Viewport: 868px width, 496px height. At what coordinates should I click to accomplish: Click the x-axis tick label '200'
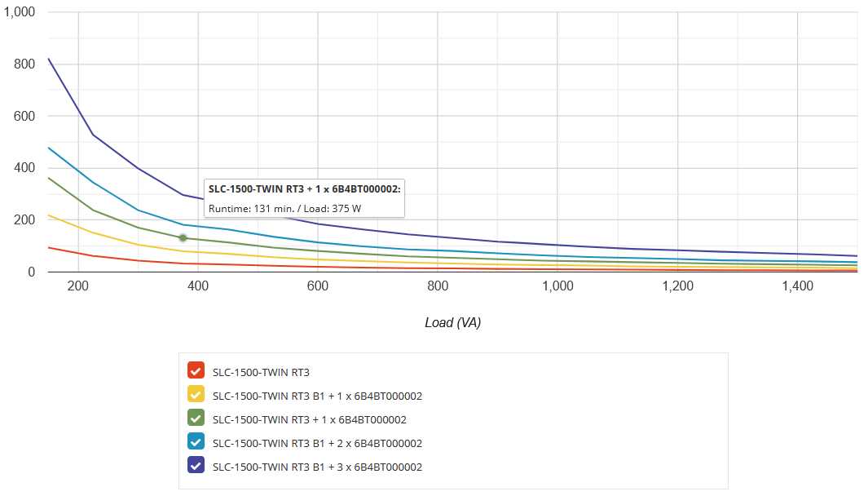point(78,286)
